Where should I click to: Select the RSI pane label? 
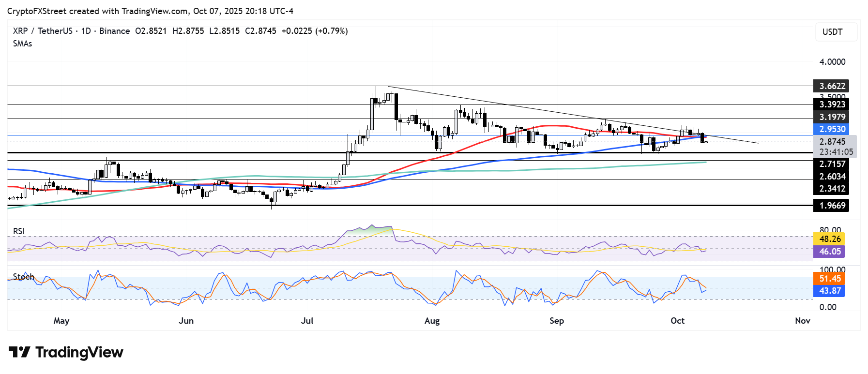coord(19,231)
